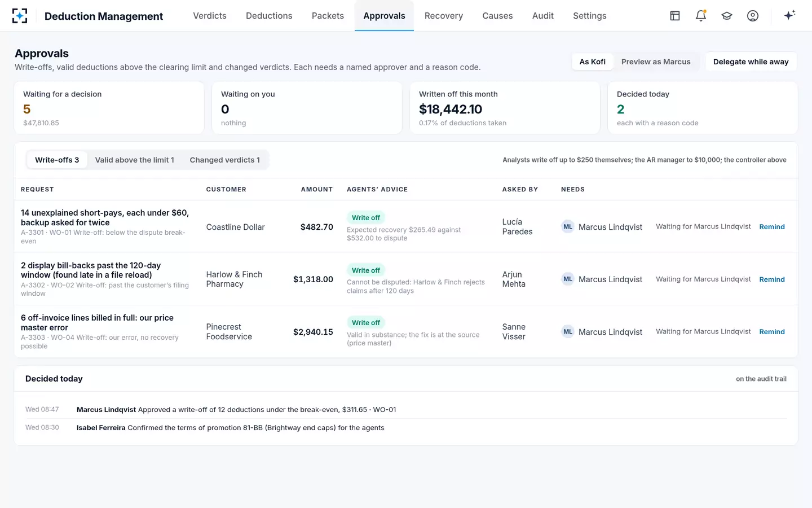
Task: Select the Write-offs 3 filter tab
Action: (57, 160)
